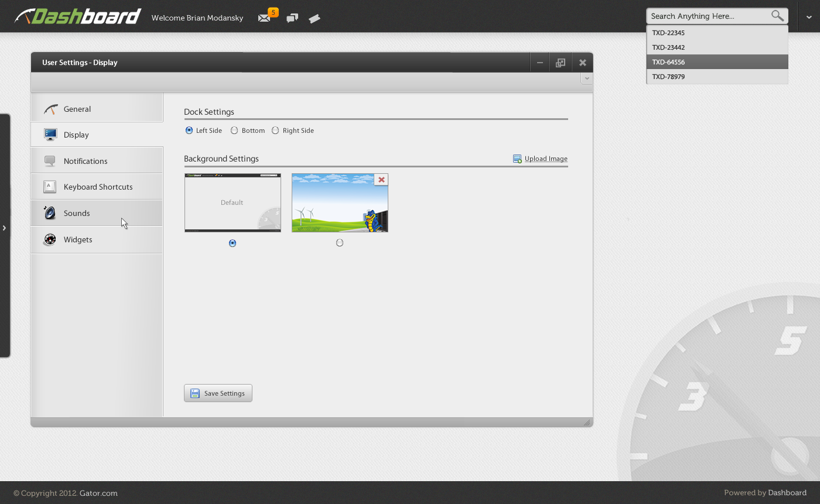Viewport: 820px width, 504px height.
Task: Click the Notifications speech bubble icon
Action: pos(50,161)
